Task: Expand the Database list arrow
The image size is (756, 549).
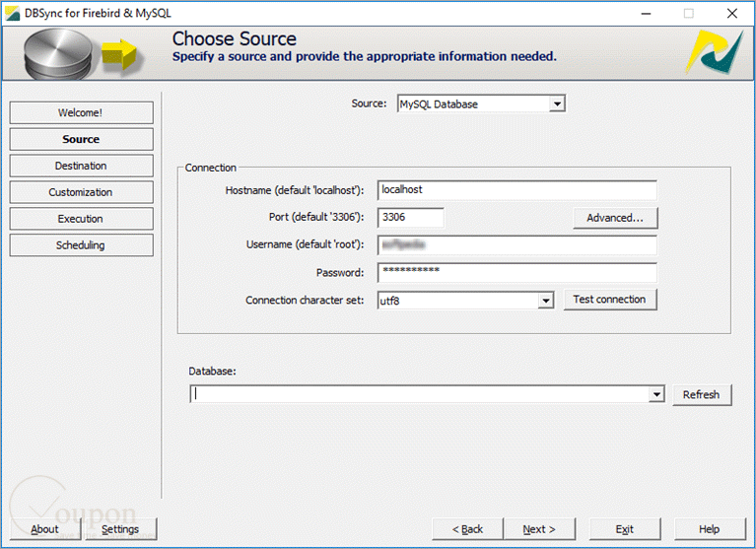Action: pyautogui.click(x=656, y=394)
